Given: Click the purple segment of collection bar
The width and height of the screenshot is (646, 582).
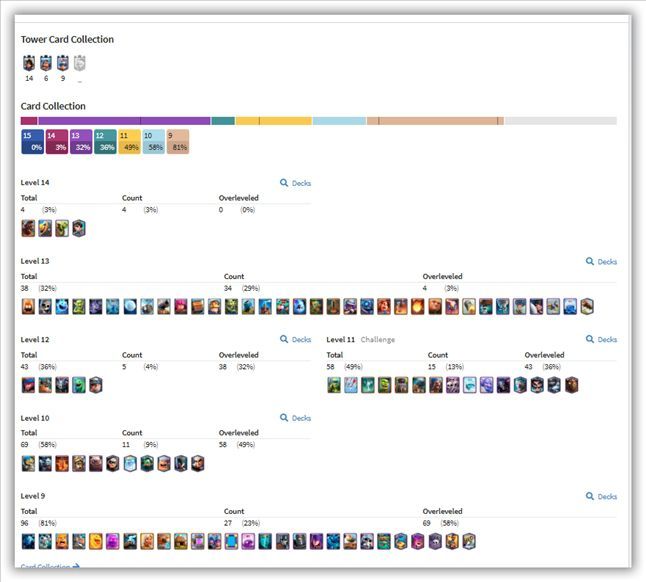Looking at the screenshot, I should coord(124,121).
